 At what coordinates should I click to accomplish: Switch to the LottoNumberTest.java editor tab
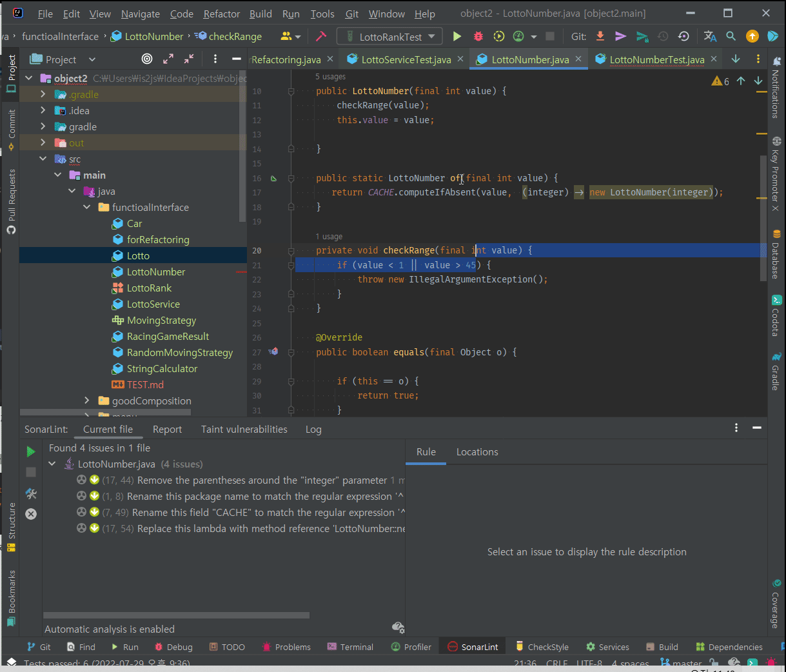point(656,59)
